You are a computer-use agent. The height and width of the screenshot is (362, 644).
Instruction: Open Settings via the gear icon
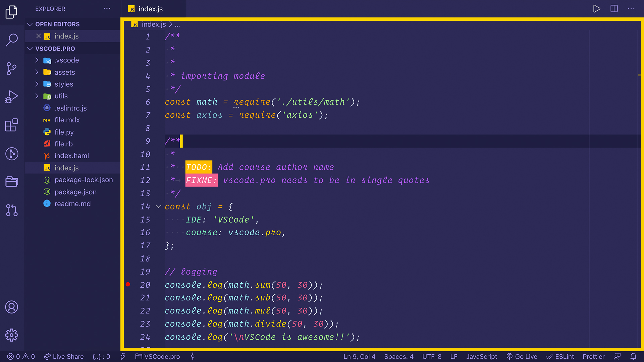(x=12, y=335)
